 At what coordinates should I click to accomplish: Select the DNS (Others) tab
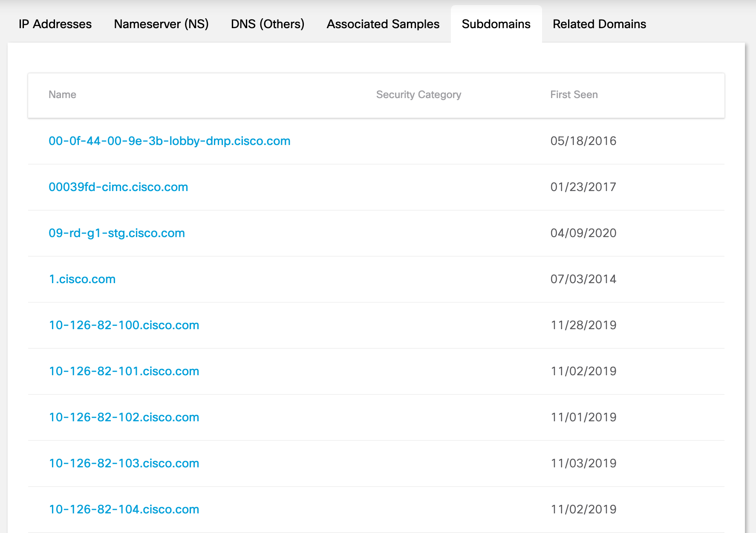tap(268, 24)
